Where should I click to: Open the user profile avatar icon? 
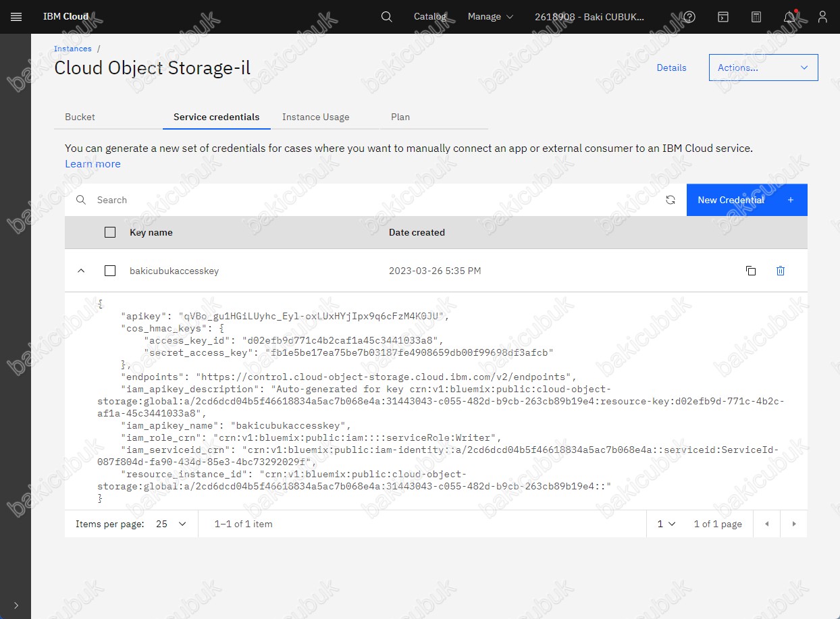[822, 17]
